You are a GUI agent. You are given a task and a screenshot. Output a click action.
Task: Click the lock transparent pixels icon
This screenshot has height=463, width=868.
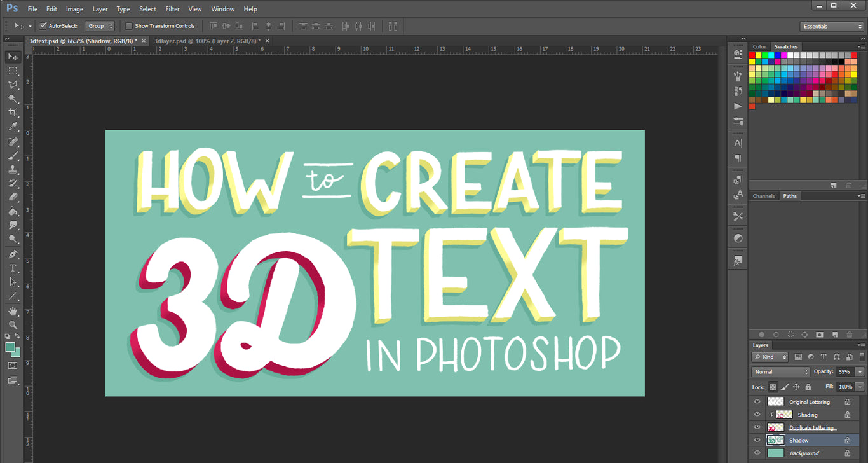(773, 387)
